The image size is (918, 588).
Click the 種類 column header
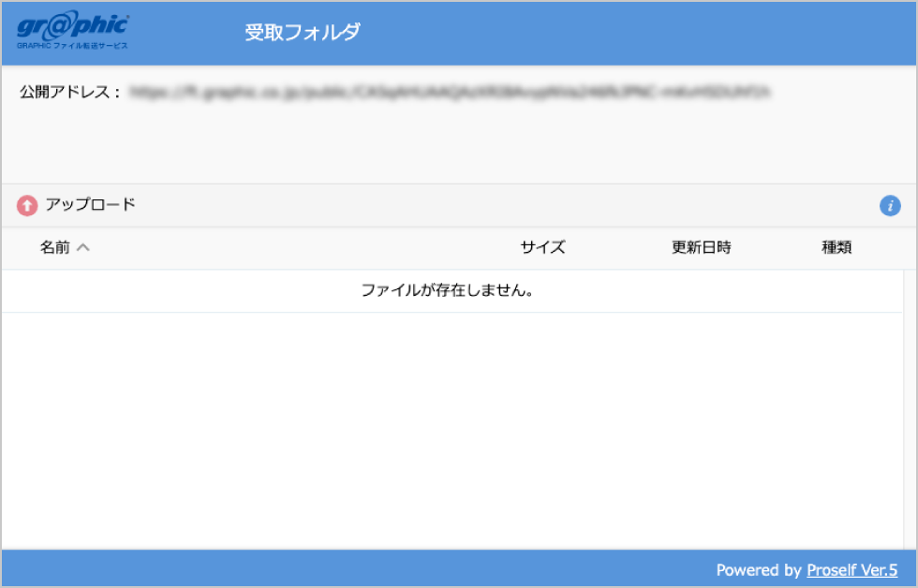pos(835,247)
